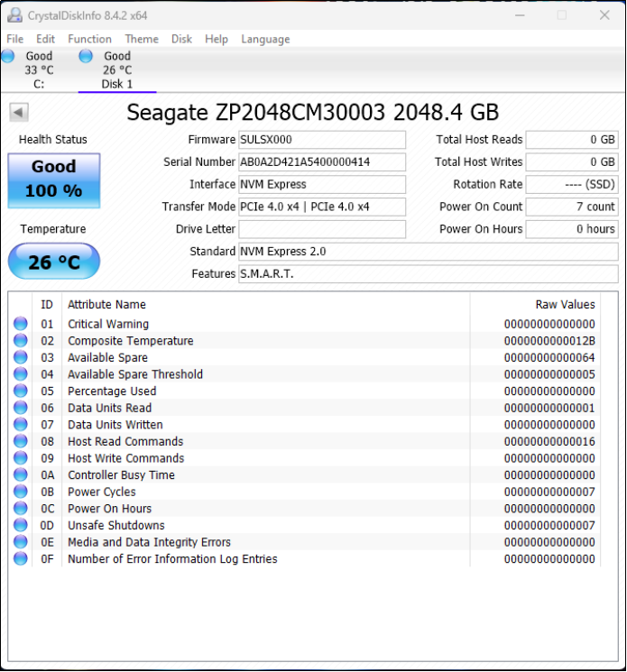Screen dimensions: 627x672
Task: Close the CrystalDiskInfo window
Action: pyautogui.click(x=604, y=15)
